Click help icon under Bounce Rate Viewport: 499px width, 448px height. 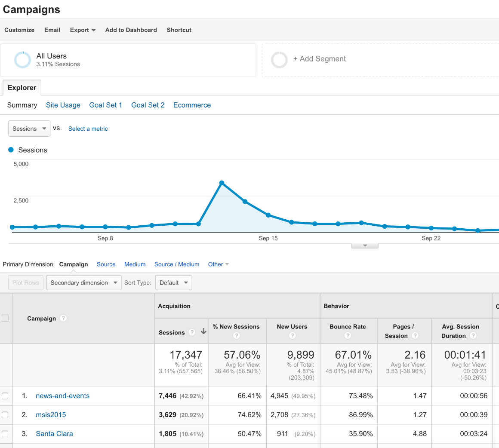348,336
